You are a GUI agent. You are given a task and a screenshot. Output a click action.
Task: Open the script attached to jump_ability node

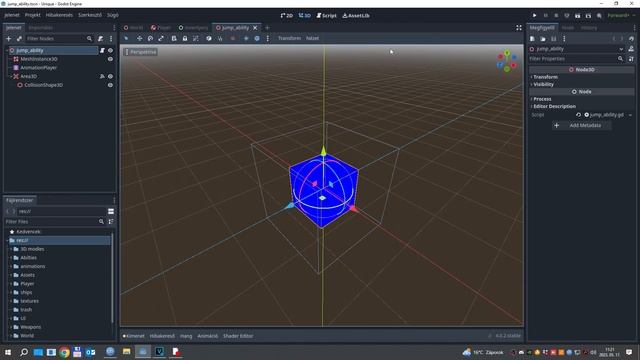[x=102, y=50]
